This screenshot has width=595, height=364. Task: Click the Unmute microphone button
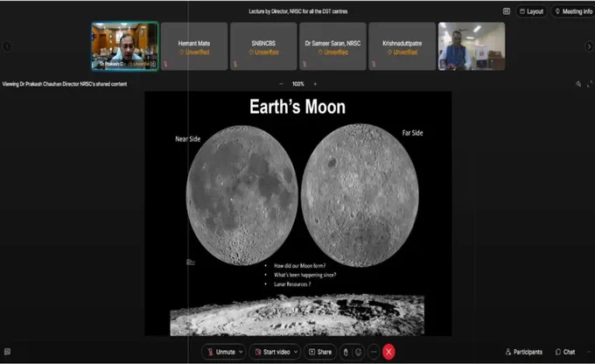(x=221, y=353)
